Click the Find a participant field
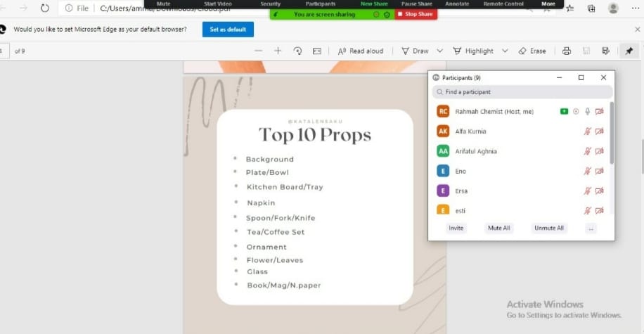 [522, 92]
